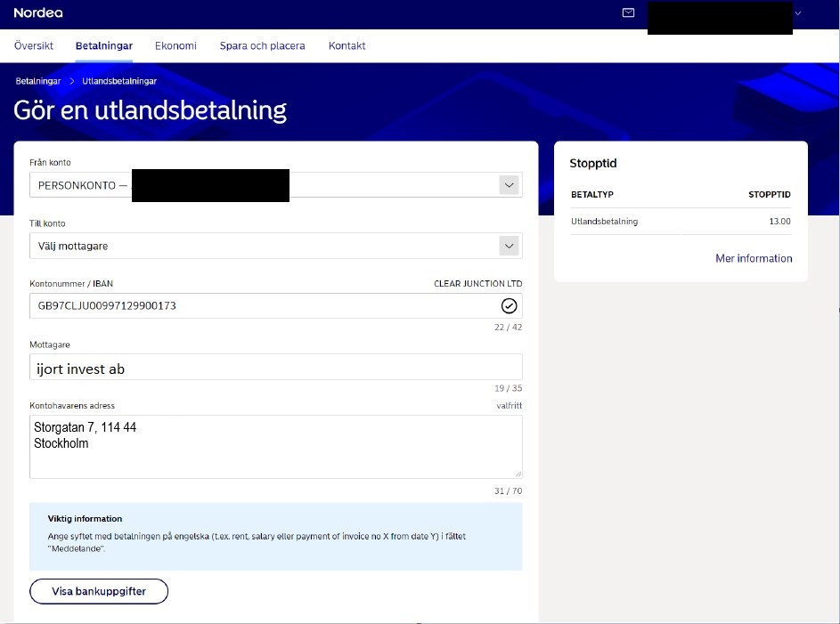Open the Kontakt tab
840x624 pixels.
(347, 46)
